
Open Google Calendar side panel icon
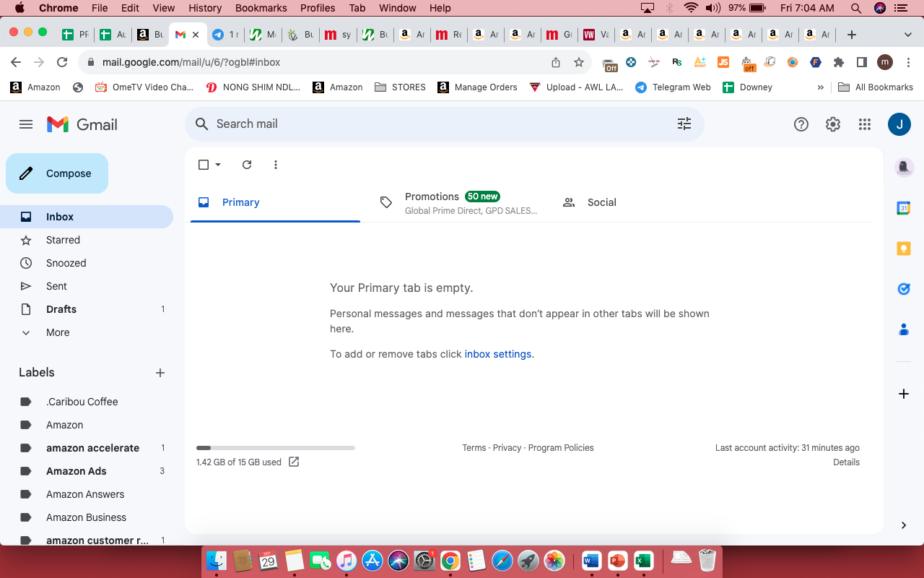click(x=903, y=208)
